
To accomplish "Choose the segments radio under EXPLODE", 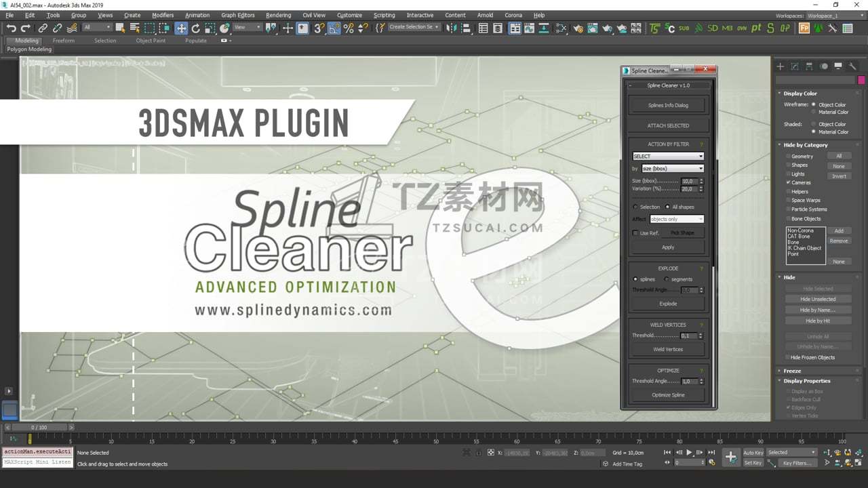I will coord(667,279).
